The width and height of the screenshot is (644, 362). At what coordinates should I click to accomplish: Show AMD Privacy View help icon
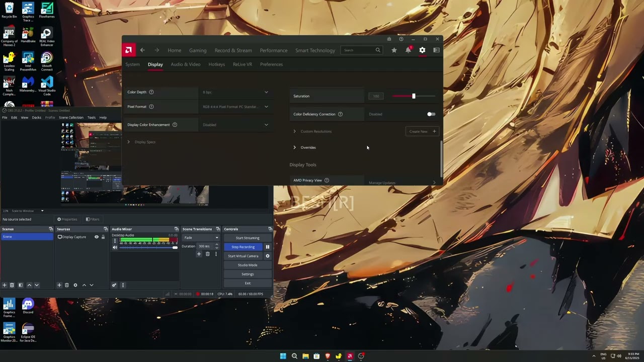pyautogui.click(x=327, y=180)
